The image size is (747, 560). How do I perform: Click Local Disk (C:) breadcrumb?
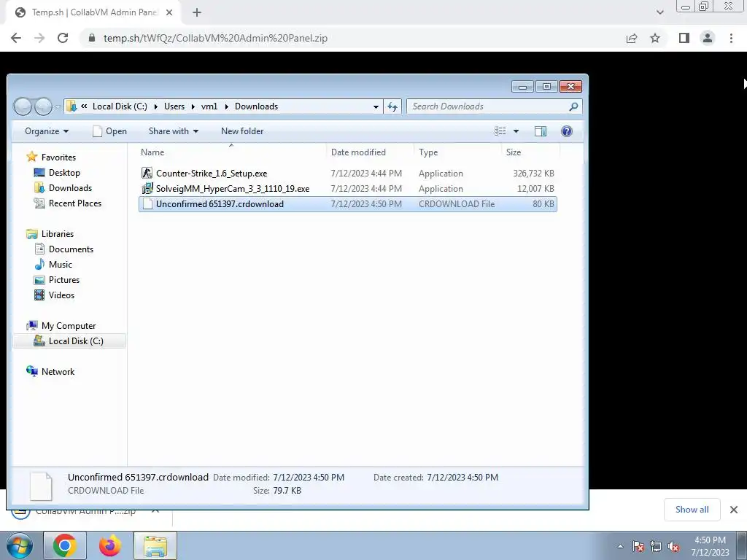point(120,106)
